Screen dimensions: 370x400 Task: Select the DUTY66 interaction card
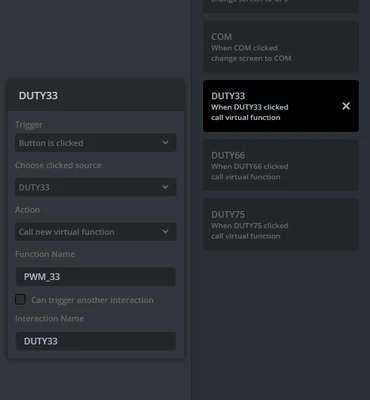pos(281,165)
